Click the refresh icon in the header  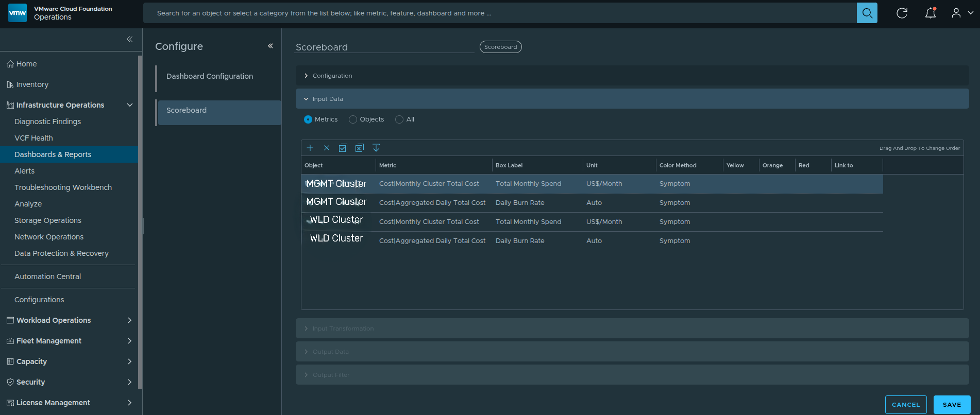click(902, 13)
